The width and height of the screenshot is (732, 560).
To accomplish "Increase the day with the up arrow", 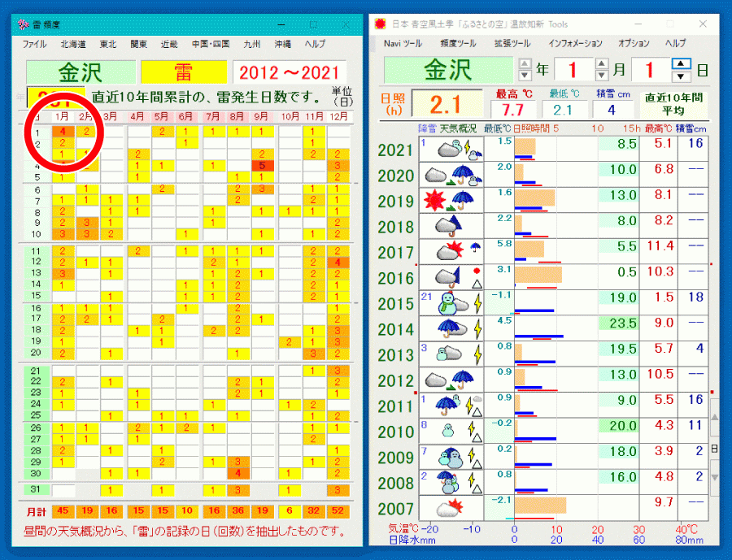I will pos(682,63).
